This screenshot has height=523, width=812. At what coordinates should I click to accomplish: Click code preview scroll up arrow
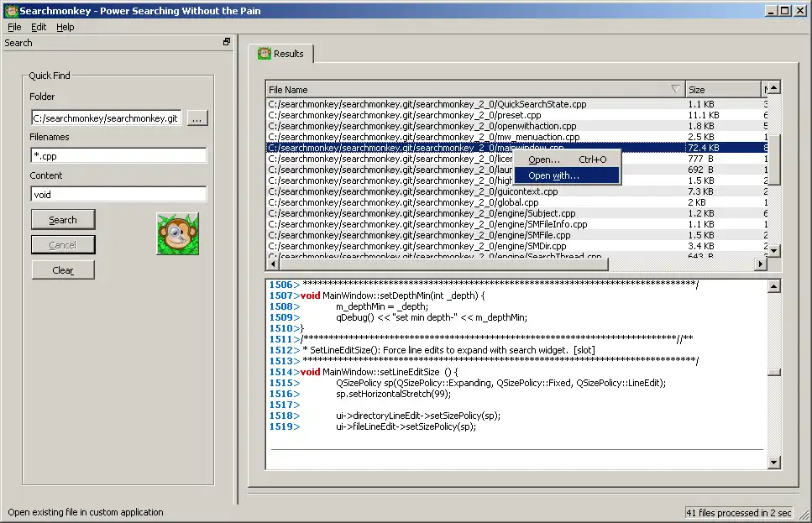click(x=773, y=286)
